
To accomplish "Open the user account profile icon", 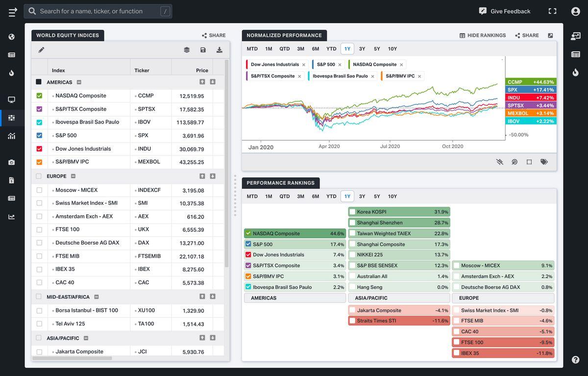I will point(575,11).
